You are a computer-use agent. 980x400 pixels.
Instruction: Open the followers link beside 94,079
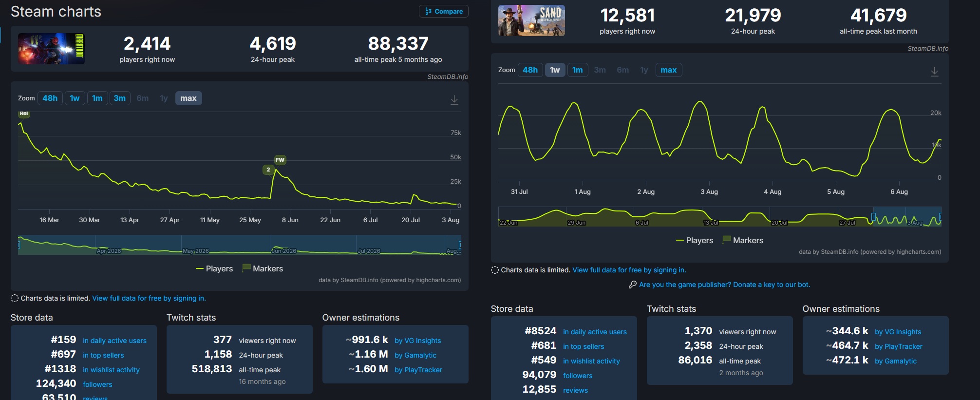578,376
